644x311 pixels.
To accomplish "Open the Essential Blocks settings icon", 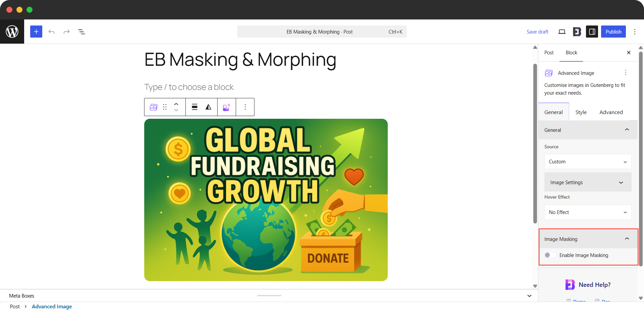I will tap(577, 32).
